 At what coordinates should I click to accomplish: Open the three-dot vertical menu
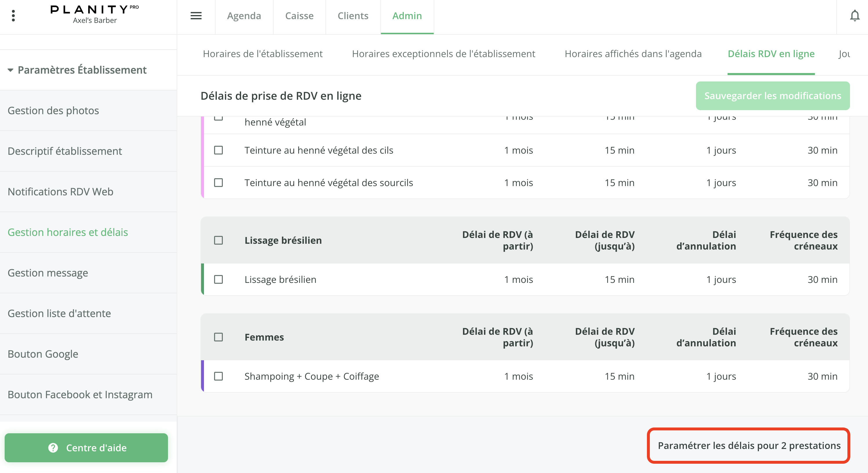13,16
